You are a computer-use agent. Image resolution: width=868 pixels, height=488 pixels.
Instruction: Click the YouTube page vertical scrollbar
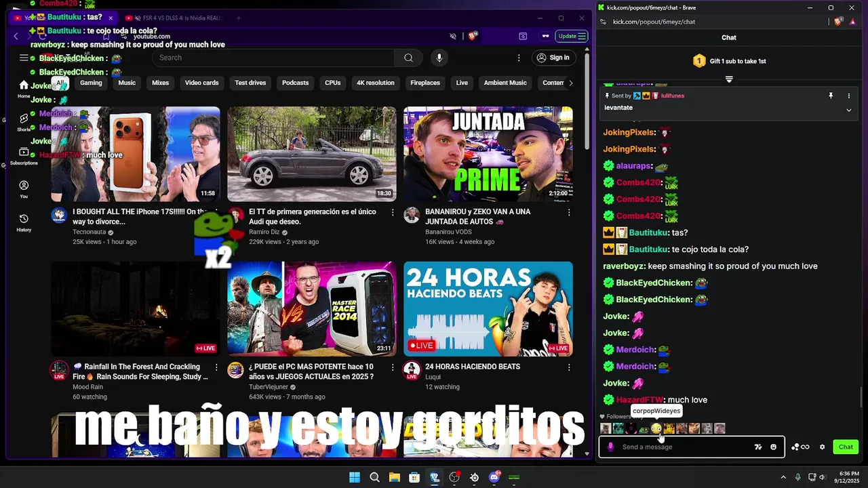click(587, 102)
